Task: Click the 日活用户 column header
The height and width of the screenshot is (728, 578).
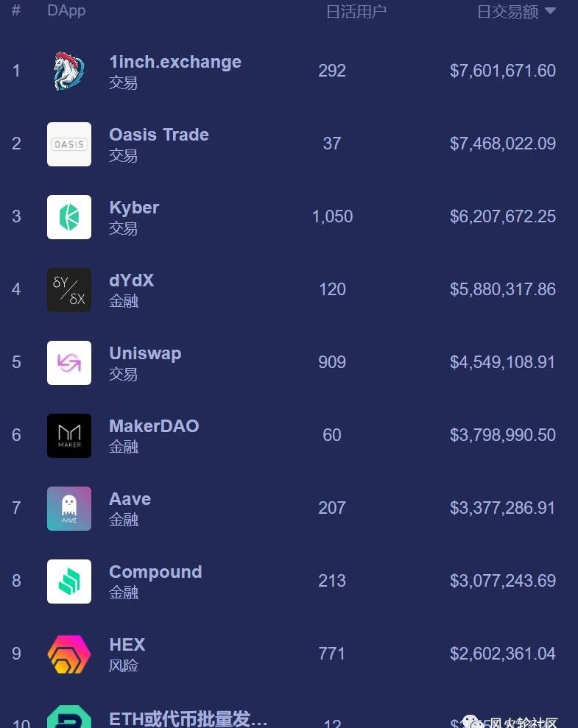Action: pyautogui.click(x=356, y=12)
